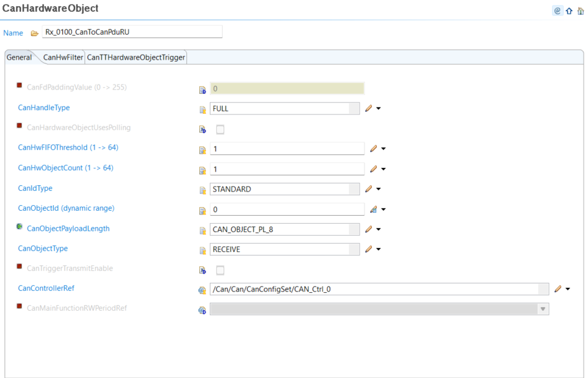588x378 pixels.
Task: Open the arrow menu beside CanHwObjectCount pencil
Action: point(383,169)
